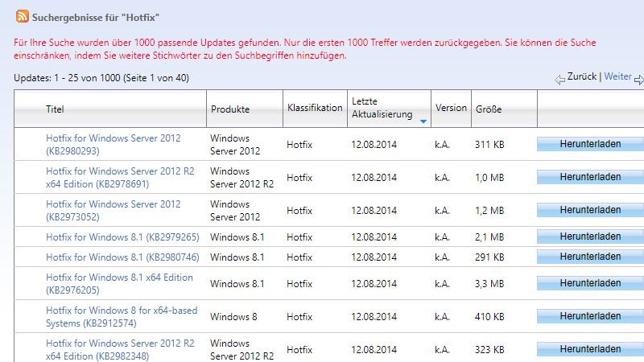Open Hotfix for Windows 8.1 (KB2979265) link
This screenshot has height=362, width=644.
[122, 237]
